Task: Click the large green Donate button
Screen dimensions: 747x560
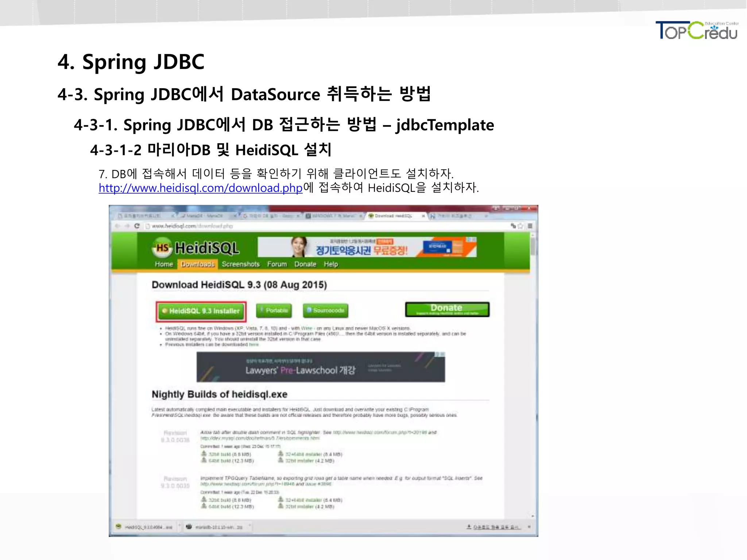Action: tap(447, 309)
